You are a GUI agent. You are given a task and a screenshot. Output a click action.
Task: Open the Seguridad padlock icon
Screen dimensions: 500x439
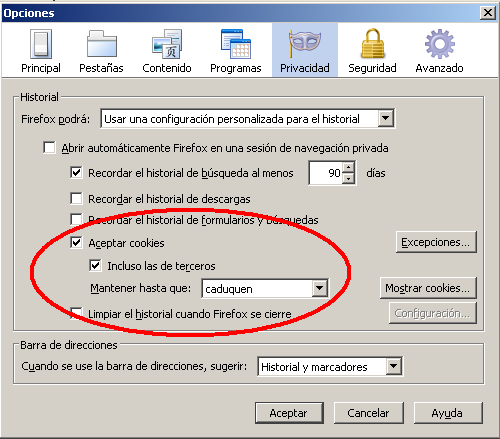tap(372, 43)
